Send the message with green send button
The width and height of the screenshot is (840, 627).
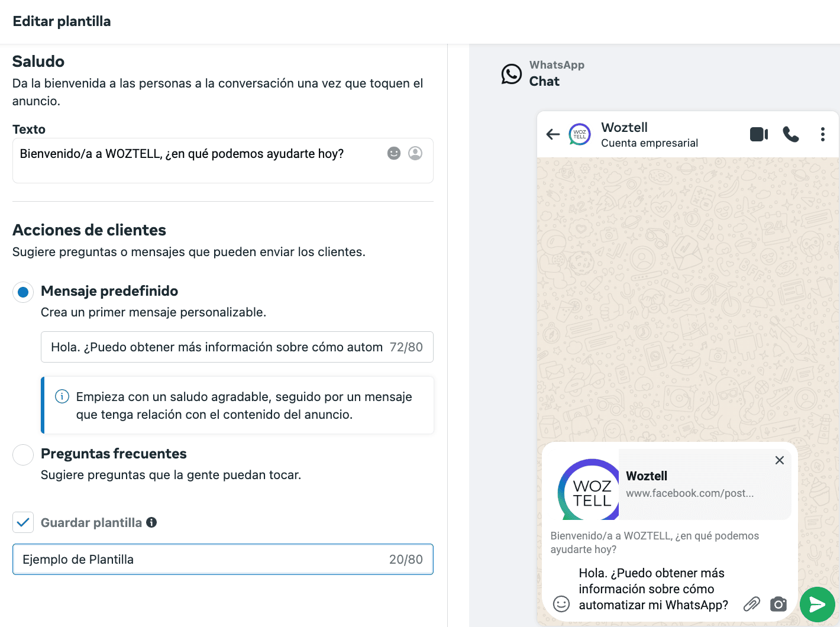point(818,604)
